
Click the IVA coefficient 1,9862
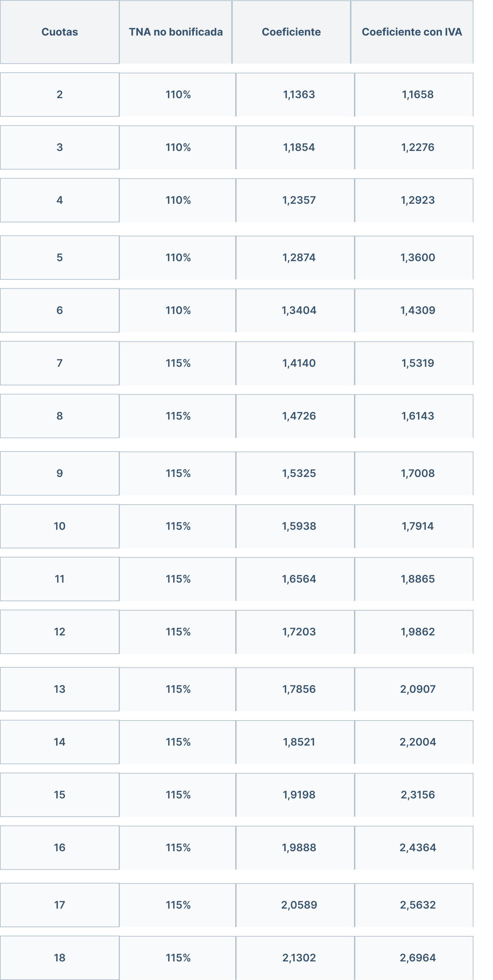click(417, 632)
